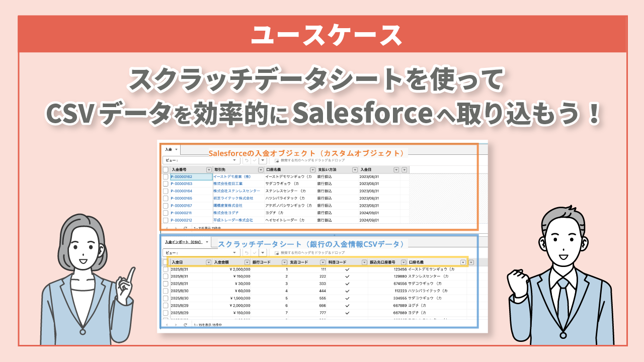Click the cell with account number 674556
This screenshot has width=644, height=362.
(387, 284)
